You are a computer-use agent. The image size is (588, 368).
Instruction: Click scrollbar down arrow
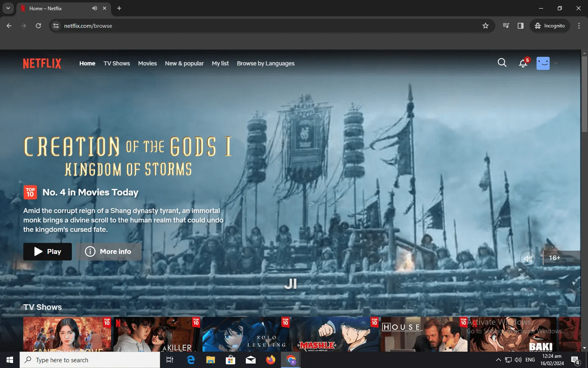[584, 348]
